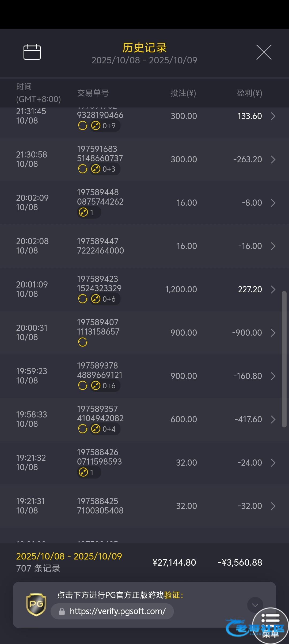Image resolution: width=289 pixels, height=644 pixels.
Task: Click the 投注(¥) column header
Action: click(x=183, y=93)
